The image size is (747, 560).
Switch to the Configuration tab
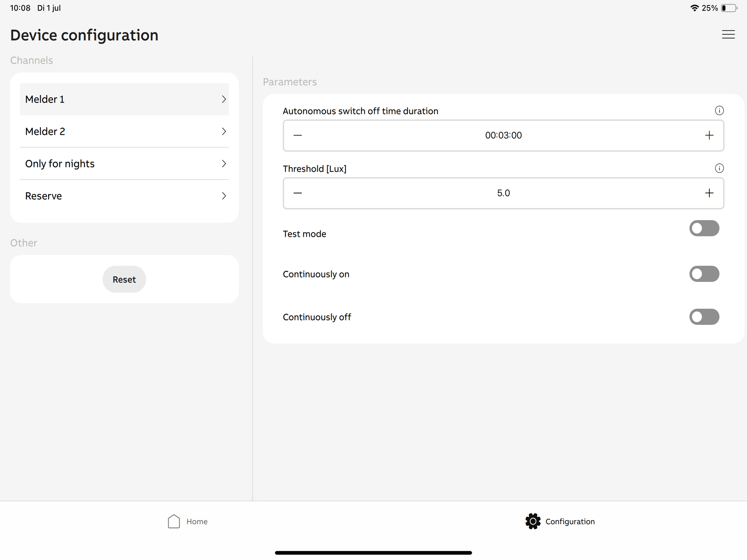pyautogui.click(x=560, y=521)
